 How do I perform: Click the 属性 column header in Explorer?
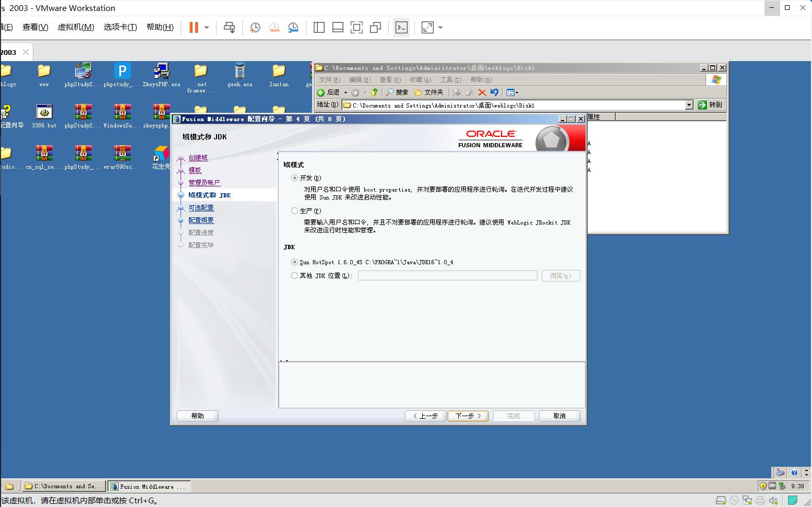(x=601, y=117)
